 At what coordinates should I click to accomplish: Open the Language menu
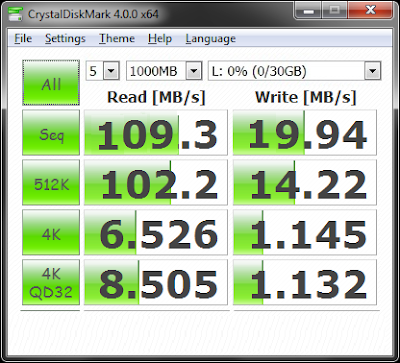(210, 39)
